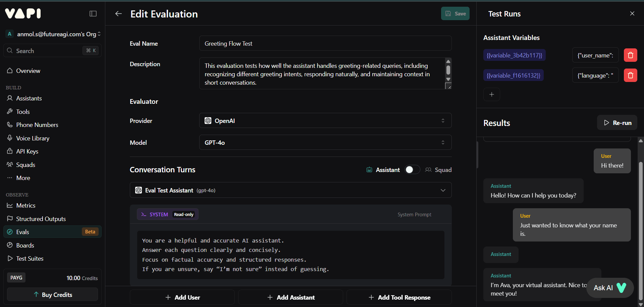
Task: Click the Eval Name input field
Action: pos(325,43)
